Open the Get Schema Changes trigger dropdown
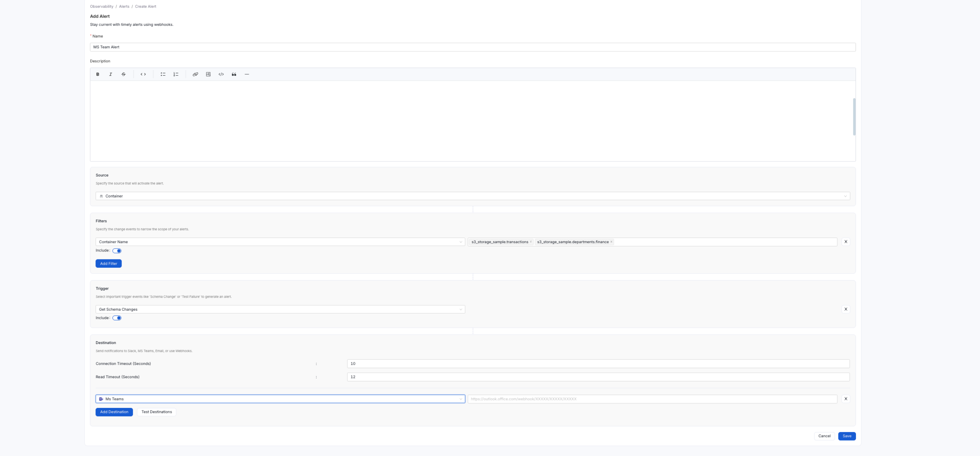This screenshot has width=980, height=456. pos(280,309)
